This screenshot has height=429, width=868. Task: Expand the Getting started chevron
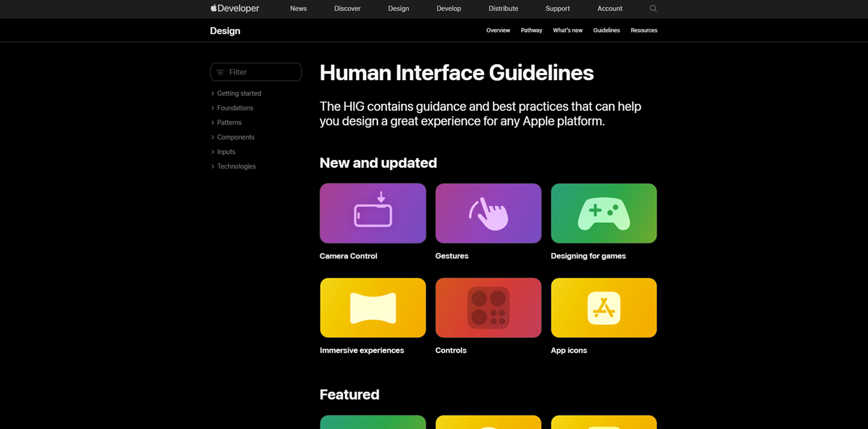[213, 93]
